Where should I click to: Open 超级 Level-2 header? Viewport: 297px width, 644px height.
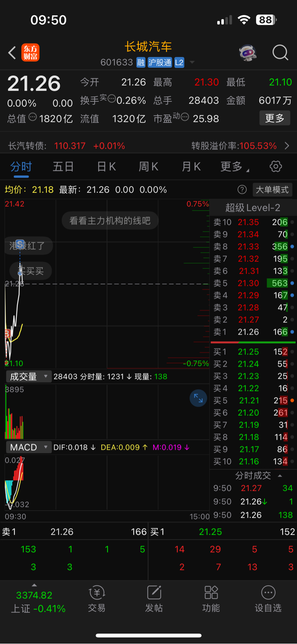(253, 208)
